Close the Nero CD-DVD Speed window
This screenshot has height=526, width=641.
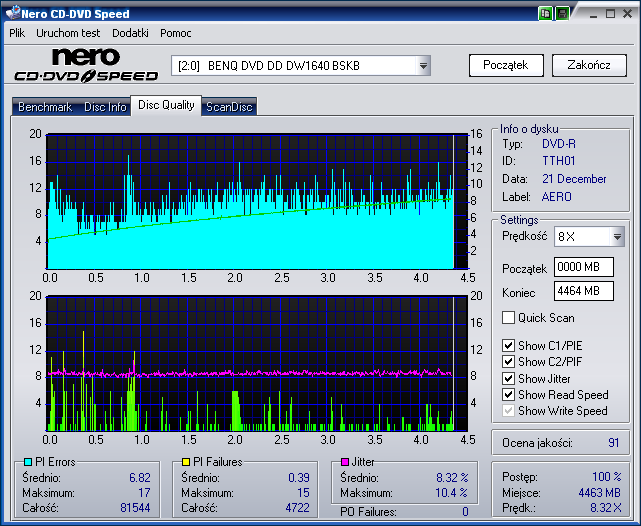628,14
